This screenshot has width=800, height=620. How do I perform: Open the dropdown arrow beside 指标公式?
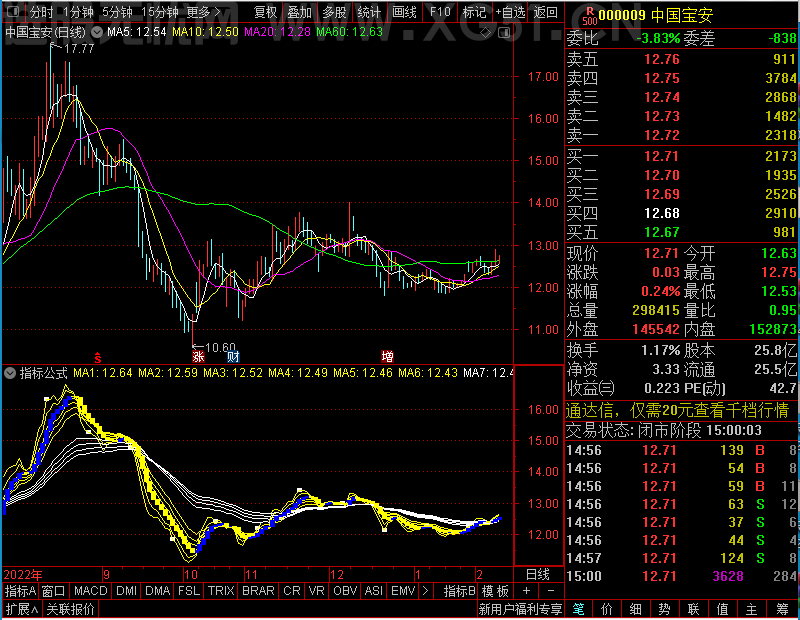[x=10, y=373]
